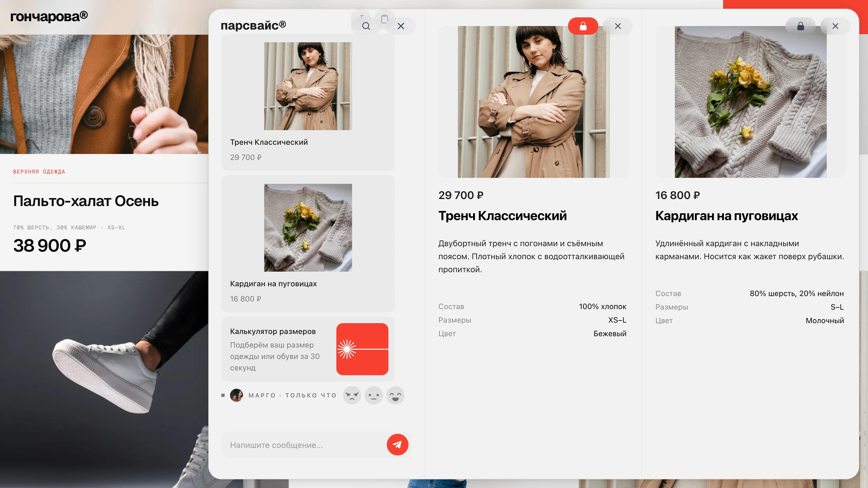Click the 'XS–L' sizes value
The image size is (868, 488).
tap(617, 320)
